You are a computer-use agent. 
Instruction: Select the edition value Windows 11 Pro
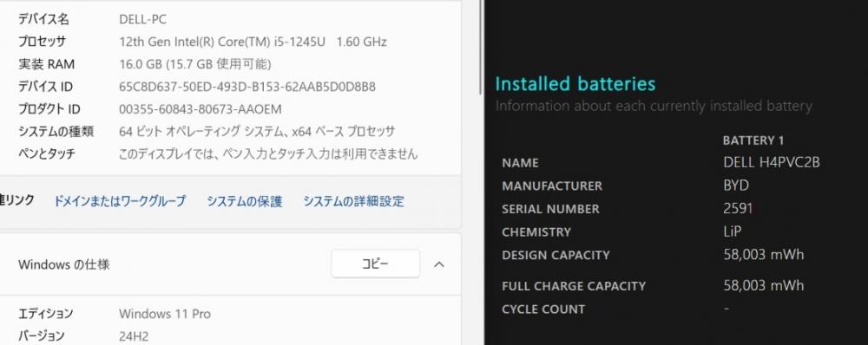coord(164,314)
